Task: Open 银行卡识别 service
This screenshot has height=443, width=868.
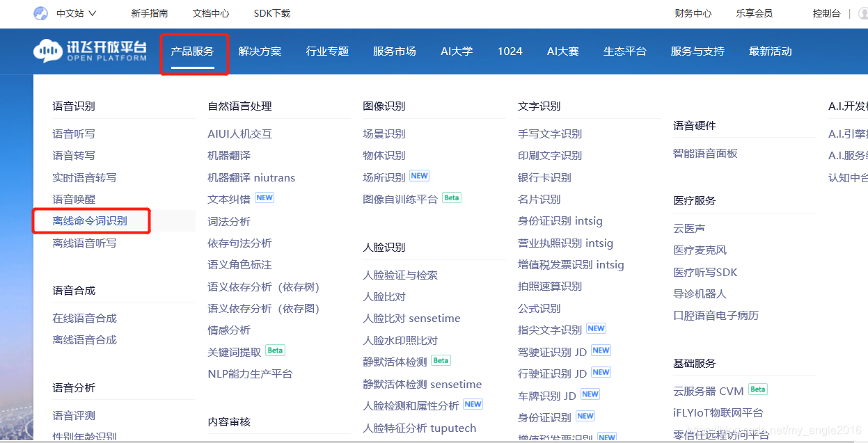Action: click(544, 177)
